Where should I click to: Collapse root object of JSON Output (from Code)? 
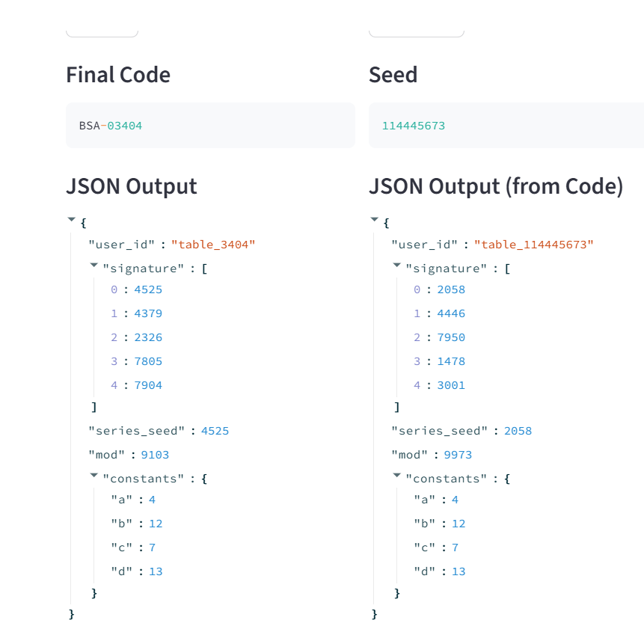[x=375, y=220]
